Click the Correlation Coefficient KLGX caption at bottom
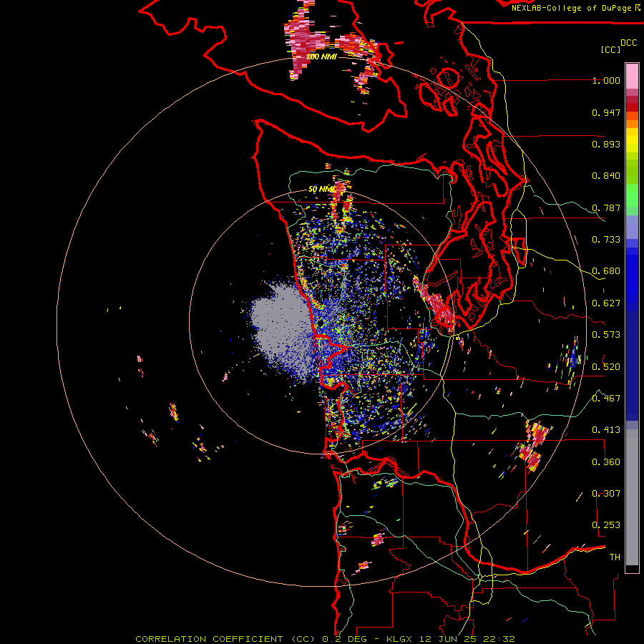 [325, 639]
